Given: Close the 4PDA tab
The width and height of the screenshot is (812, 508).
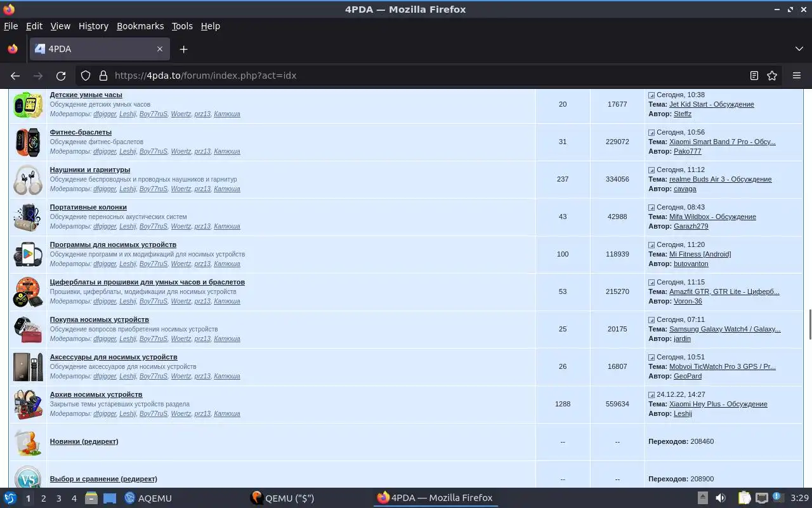Looking at the screenshot, I should pos(160,49).
